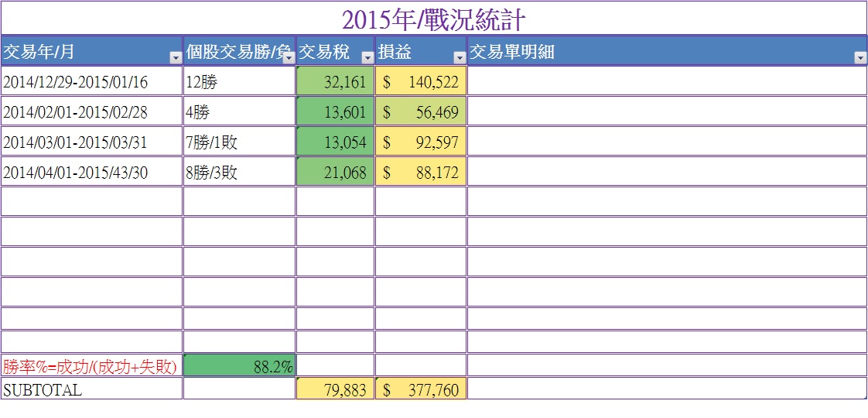
Task: Select the 7勝/1敗 result cell
Action: (x=240, y=141)
